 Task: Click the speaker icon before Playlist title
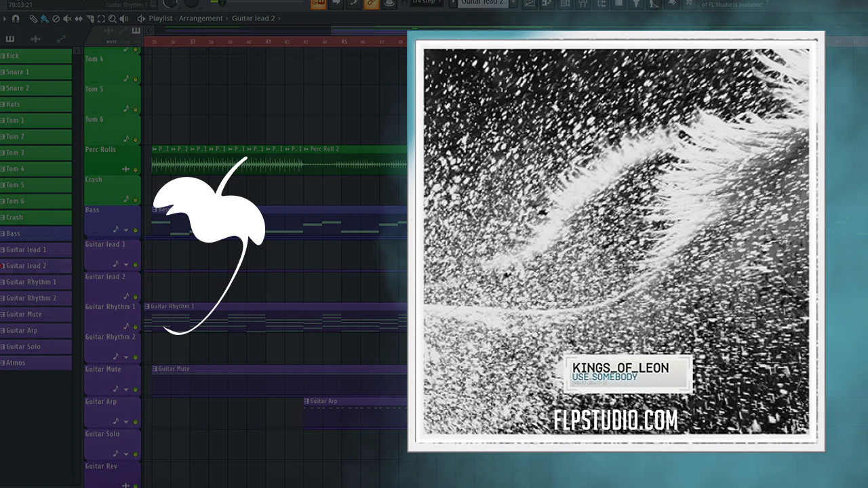(141, 19)
